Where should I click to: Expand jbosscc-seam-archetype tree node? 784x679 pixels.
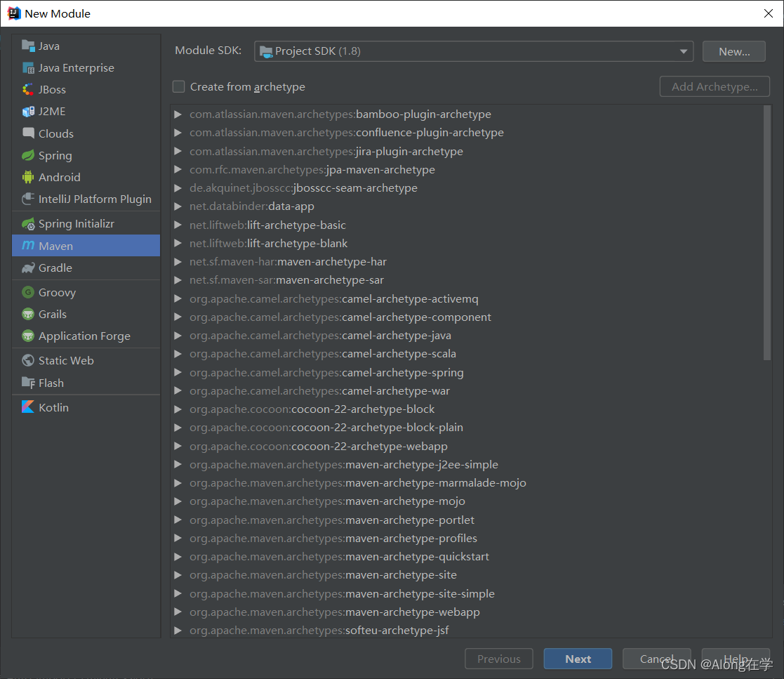click(x=178, y=188)
